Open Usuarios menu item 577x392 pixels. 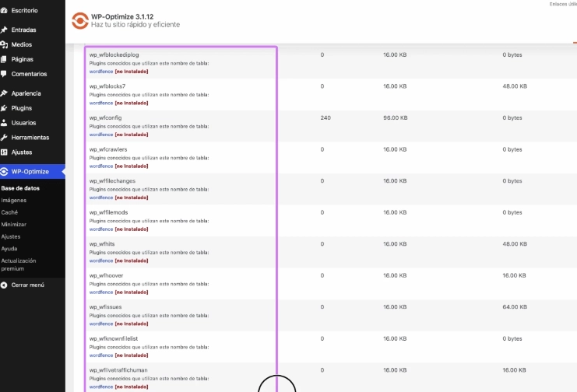tap(23, 123)
